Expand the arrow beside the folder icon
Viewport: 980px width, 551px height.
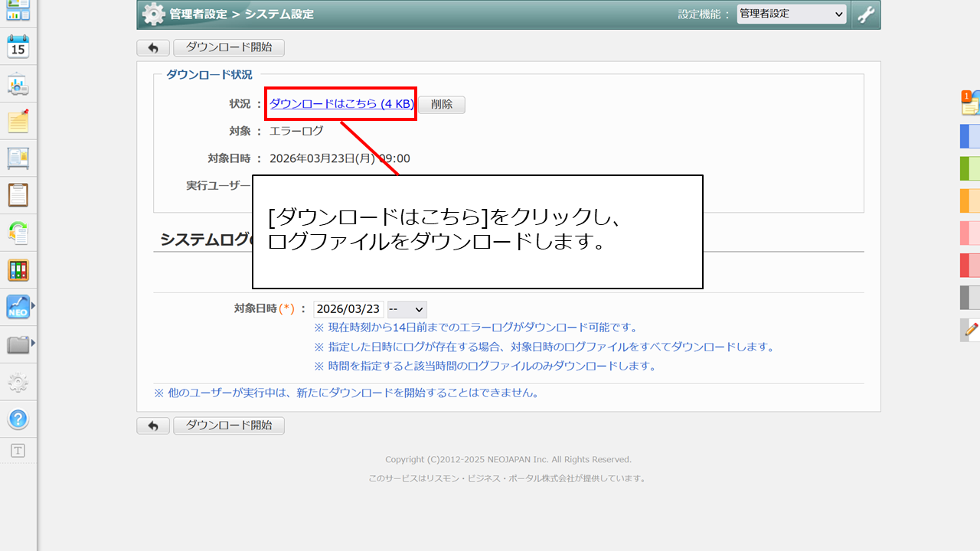tap(33, 344)
